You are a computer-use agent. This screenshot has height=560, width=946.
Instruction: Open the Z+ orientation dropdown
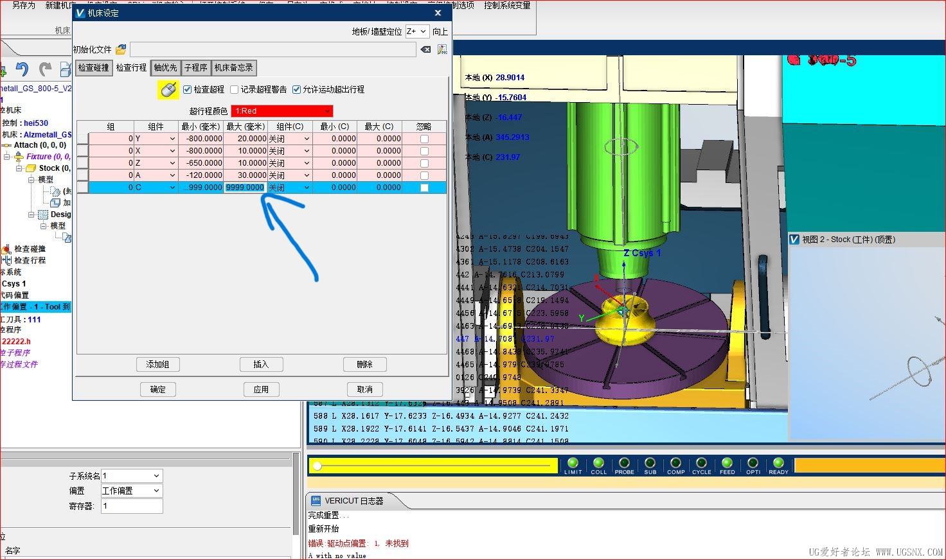[x=416, y=31]
